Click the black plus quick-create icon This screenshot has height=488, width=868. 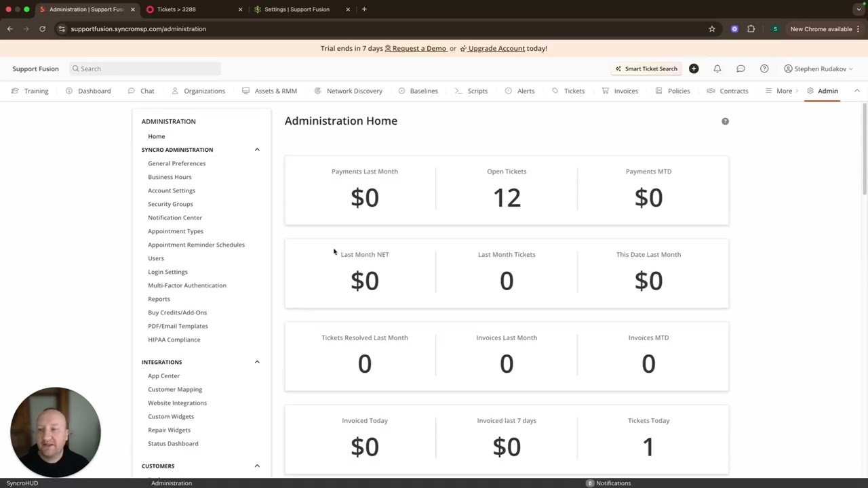pos(694,68)
